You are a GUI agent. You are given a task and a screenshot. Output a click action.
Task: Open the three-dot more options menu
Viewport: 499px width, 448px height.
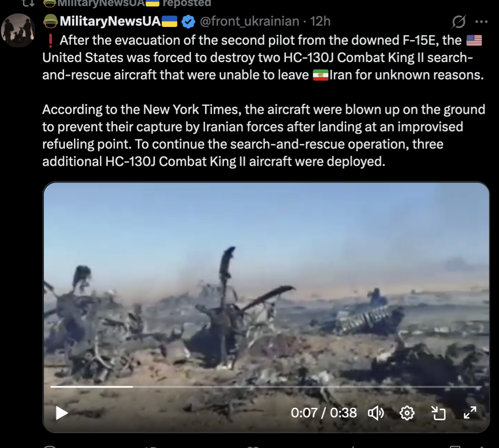(x=481, y=21)
